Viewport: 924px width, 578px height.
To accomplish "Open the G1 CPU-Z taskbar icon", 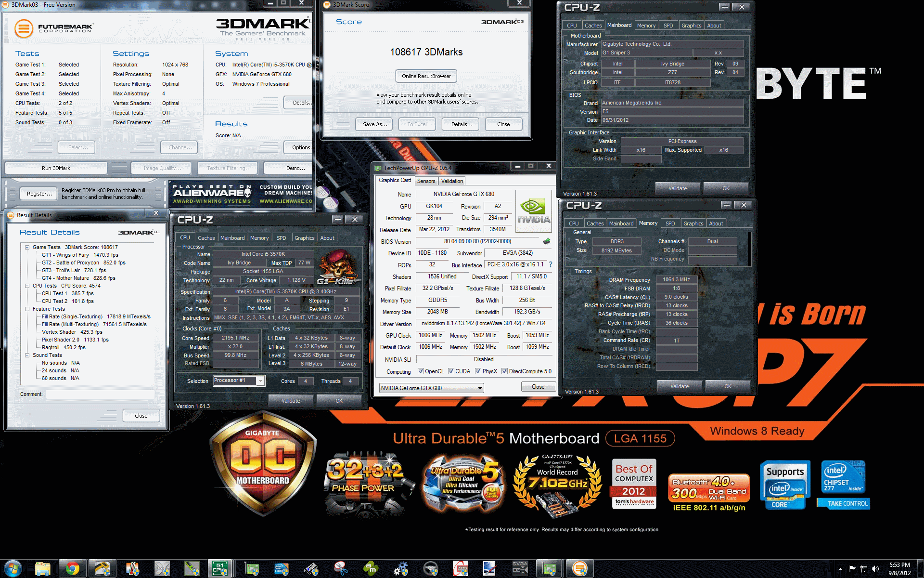I will pos(220,569).
